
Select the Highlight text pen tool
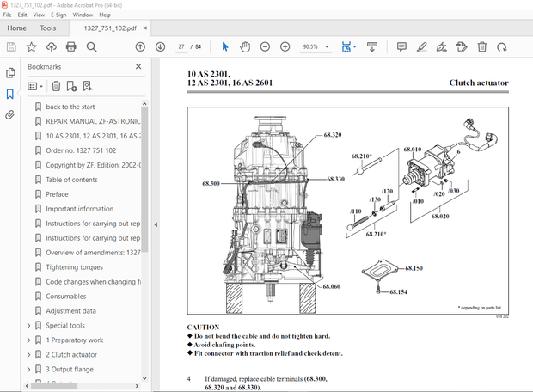(x=421, y=46)
